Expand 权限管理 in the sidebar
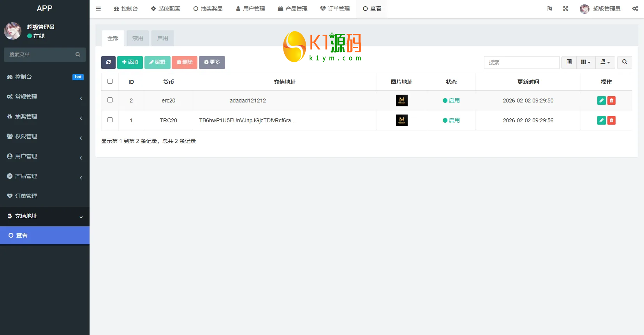The width and height of the screenshot is (644, 335). [x=45, y=136]
